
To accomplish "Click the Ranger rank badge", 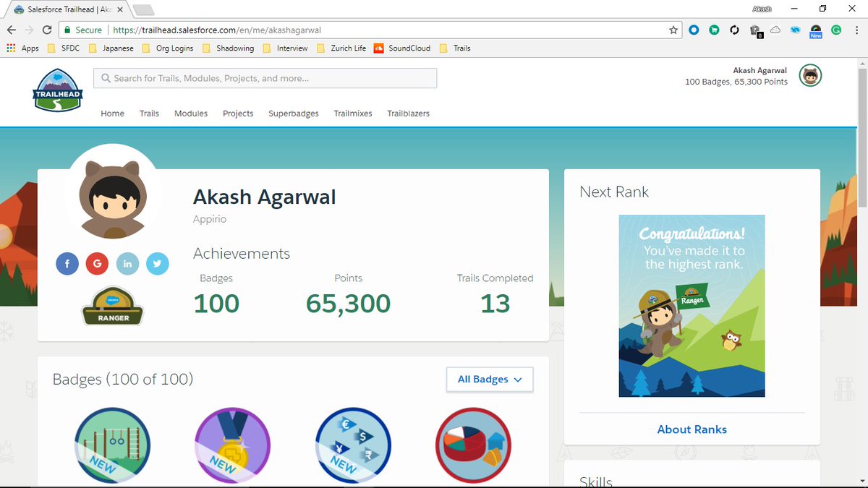I will tap(112, 307).
